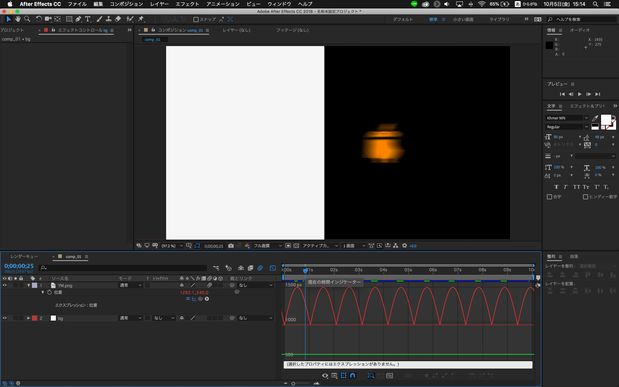619x387 pixels.
Task: Toggle visibility of the YM.png layer
Action: tap(5, 285)
